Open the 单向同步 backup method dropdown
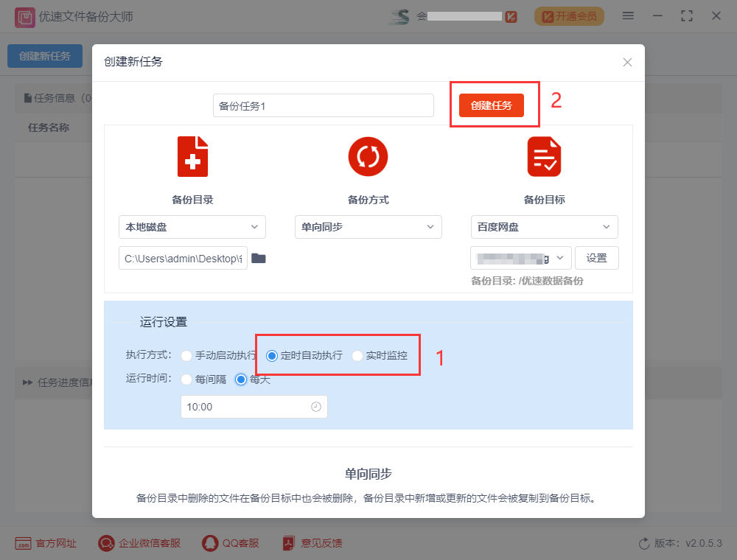 pos(368,227)
